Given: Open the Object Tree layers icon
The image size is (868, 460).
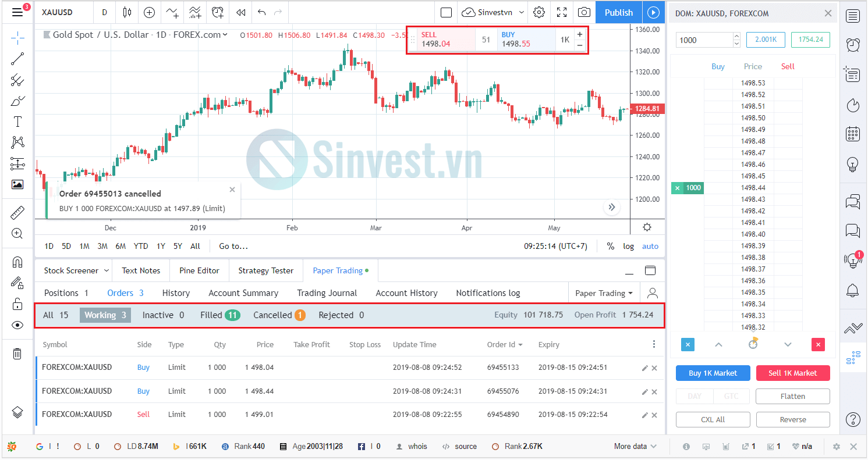Looking at the screenshot, I should click(x=17, y=412).
